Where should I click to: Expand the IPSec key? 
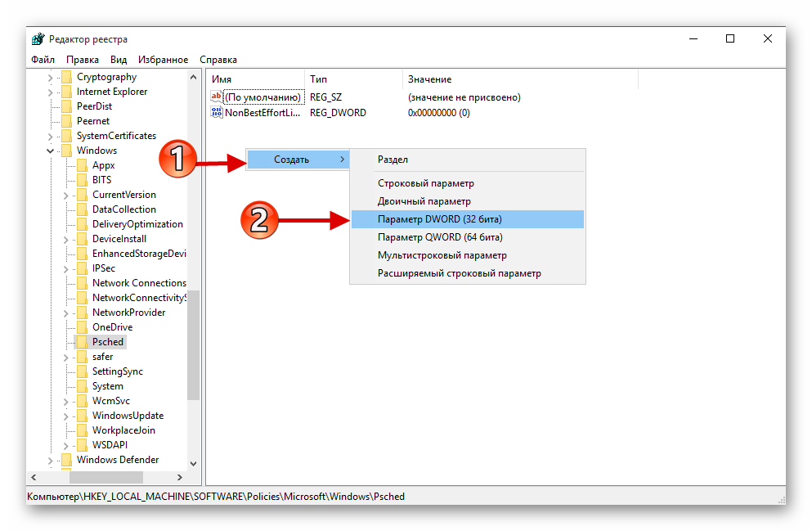pyautogui.click(x=65, y=269)
